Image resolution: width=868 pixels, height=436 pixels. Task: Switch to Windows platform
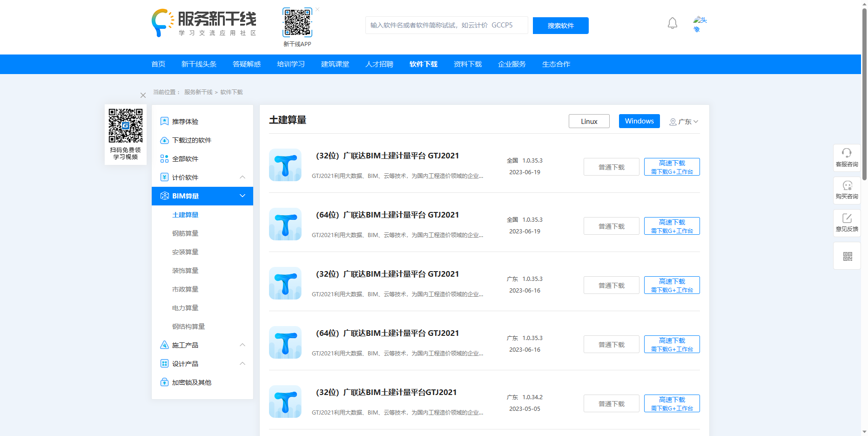[x=639, y=121]
